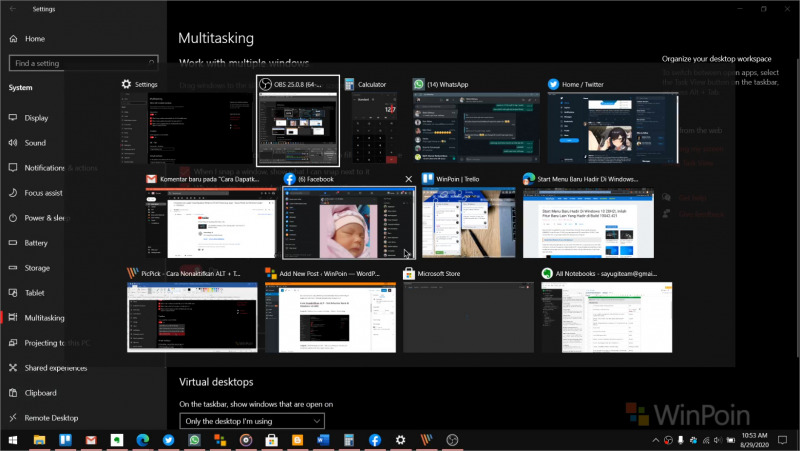Switch to Gmail Komentar baru thumbnail
The image size is (800, 451).
click(x=211, y=223)
